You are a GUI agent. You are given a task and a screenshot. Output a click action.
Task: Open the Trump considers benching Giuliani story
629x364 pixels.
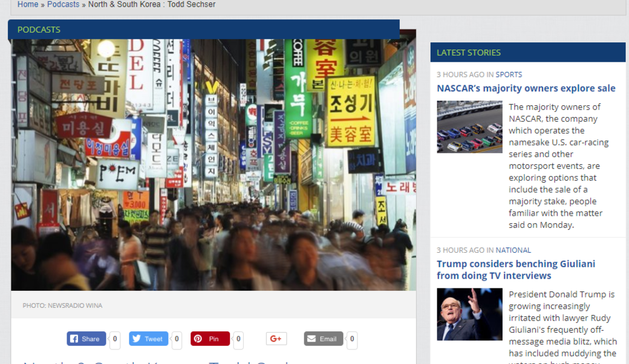pos(515,270)
